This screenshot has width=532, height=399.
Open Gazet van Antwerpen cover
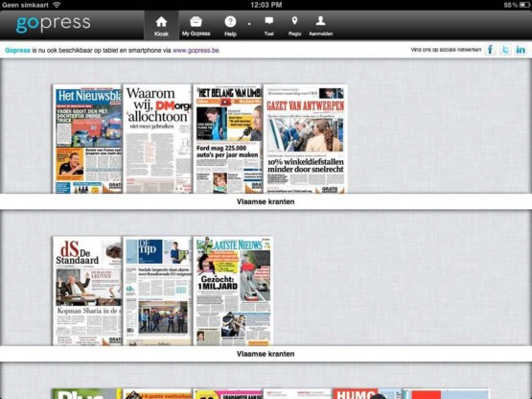pyautogui.click(x=306, y=139)
